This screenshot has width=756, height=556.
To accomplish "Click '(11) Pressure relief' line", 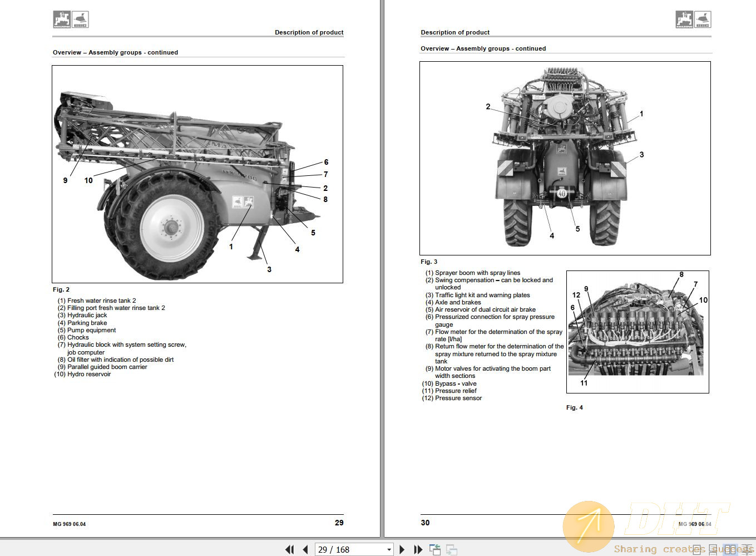I will click(449, 391).
